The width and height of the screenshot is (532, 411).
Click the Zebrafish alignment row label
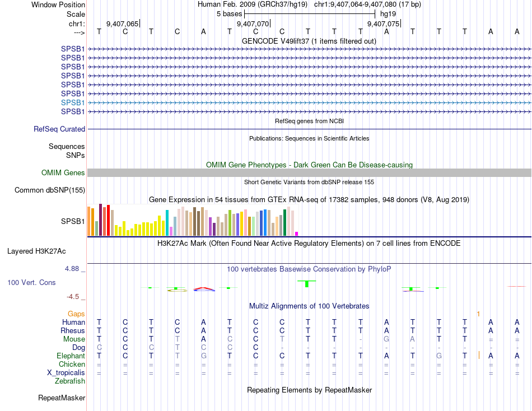click(70, 381)
